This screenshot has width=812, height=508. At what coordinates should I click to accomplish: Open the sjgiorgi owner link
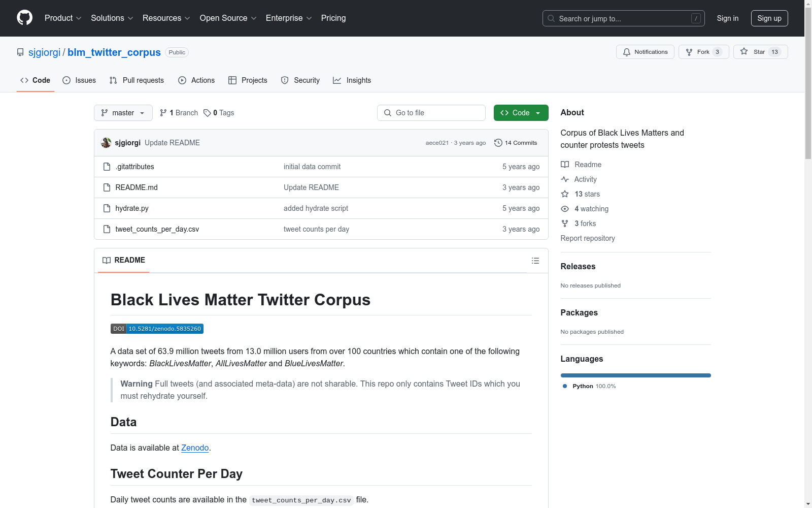[x=44, y=52]
